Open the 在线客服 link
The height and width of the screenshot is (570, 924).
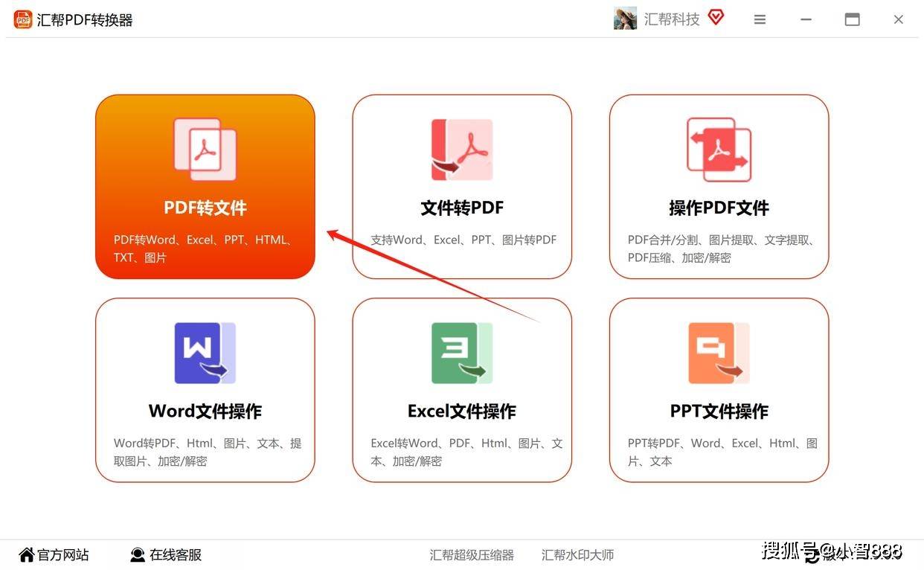point(176,555)
